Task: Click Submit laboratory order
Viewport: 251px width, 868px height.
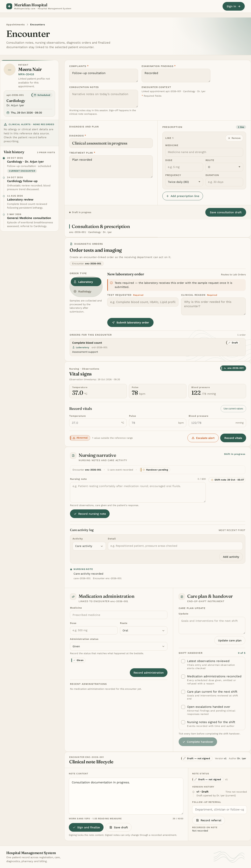Action: coord(130,322)
